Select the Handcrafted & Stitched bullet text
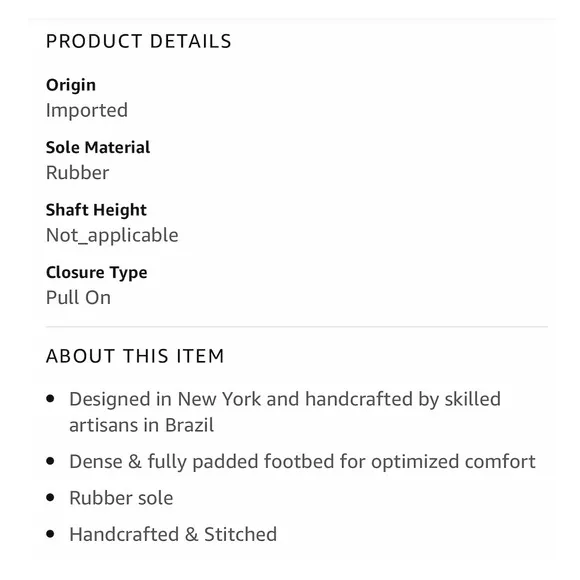The height and width of the screenshot is (580, 580). (x=173, y=534)
